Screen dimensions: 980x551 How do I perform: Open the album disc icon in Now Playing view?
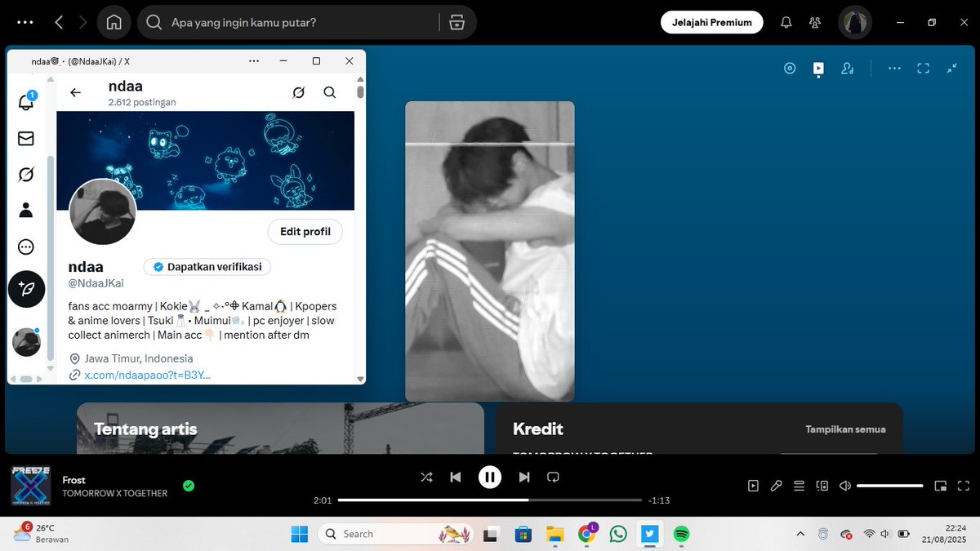(790, 69)
